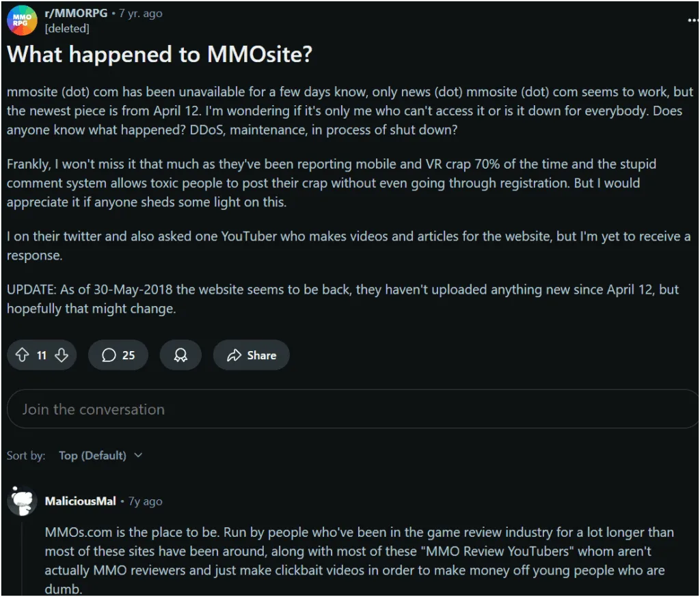Click the comment's 7y ago timestamp
Image resolution: width=700 pixels, height=597 pixels.
coord(146,501)
